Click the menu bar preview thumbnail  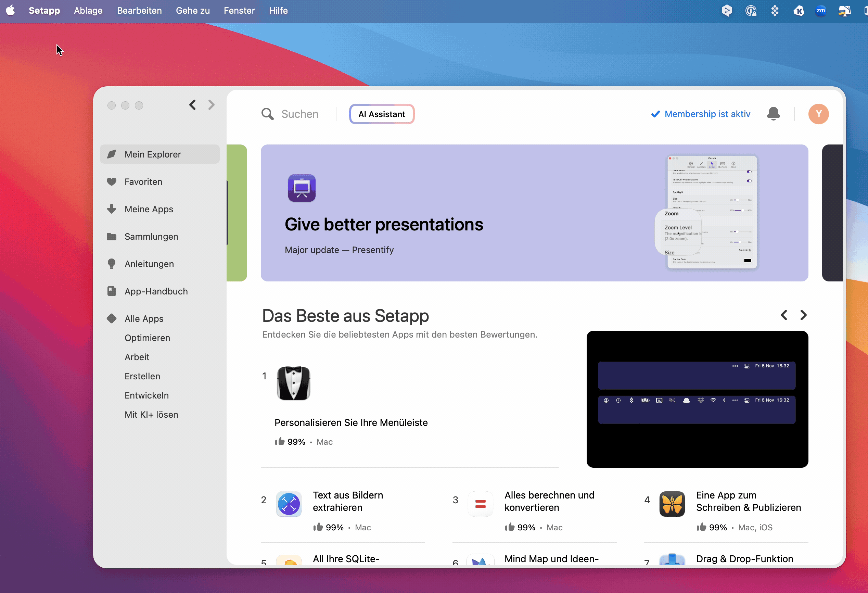tap(697, 399)
